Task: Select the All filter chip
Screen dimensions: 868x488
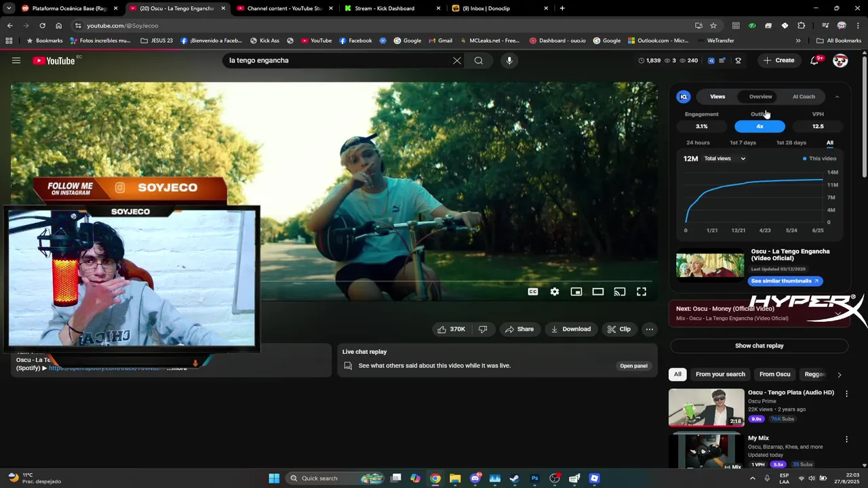Action: click(677, 374)
